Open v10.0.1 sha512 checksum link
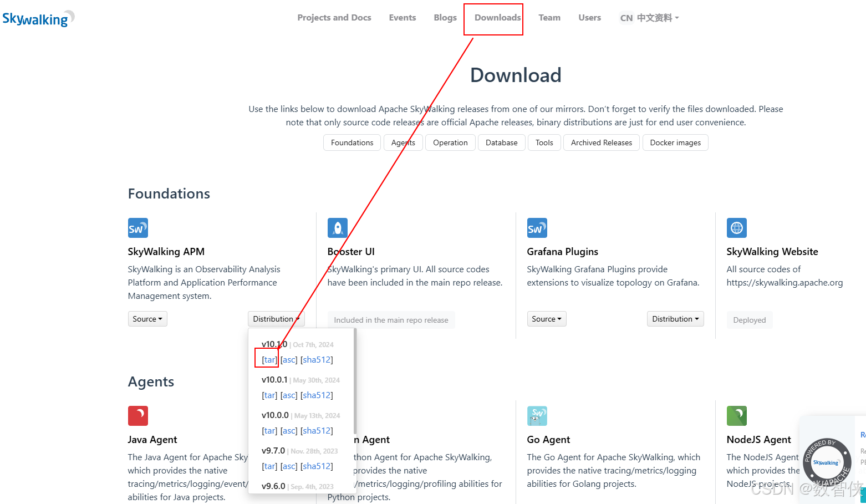This screenshot has height=504, width=866. coord(317,395)
